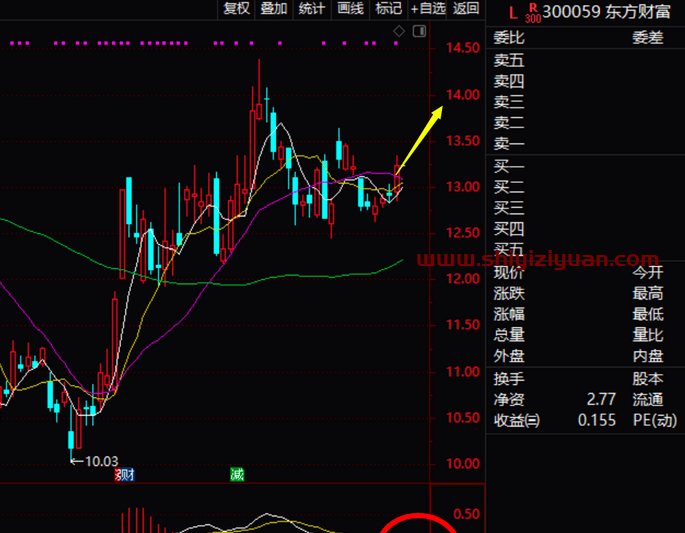Click the blue 财 marker on the timeline
The height and width of the screenshot is (533, 685).
pos(126,474)
